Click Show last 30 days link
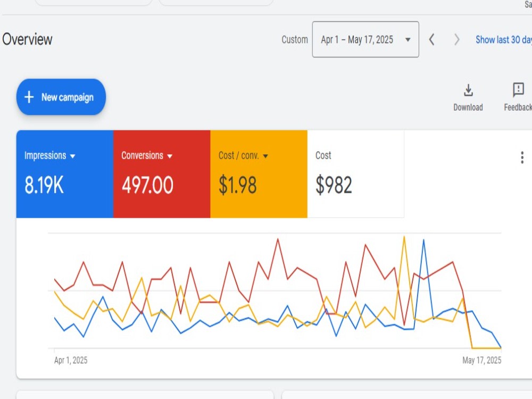Screen dimensions: 532x399 pyautogui.click(x=503, y=40)
